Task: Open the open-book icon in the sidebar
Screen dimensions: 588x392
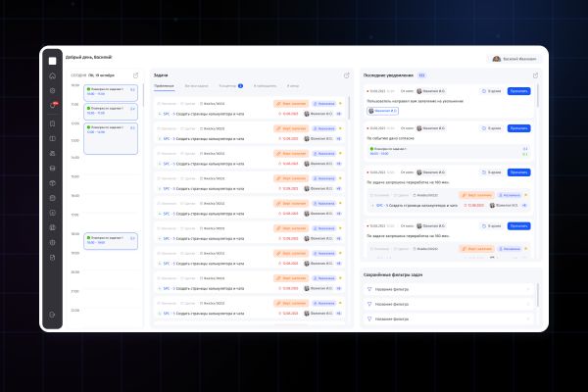Action: click(53, 139)
